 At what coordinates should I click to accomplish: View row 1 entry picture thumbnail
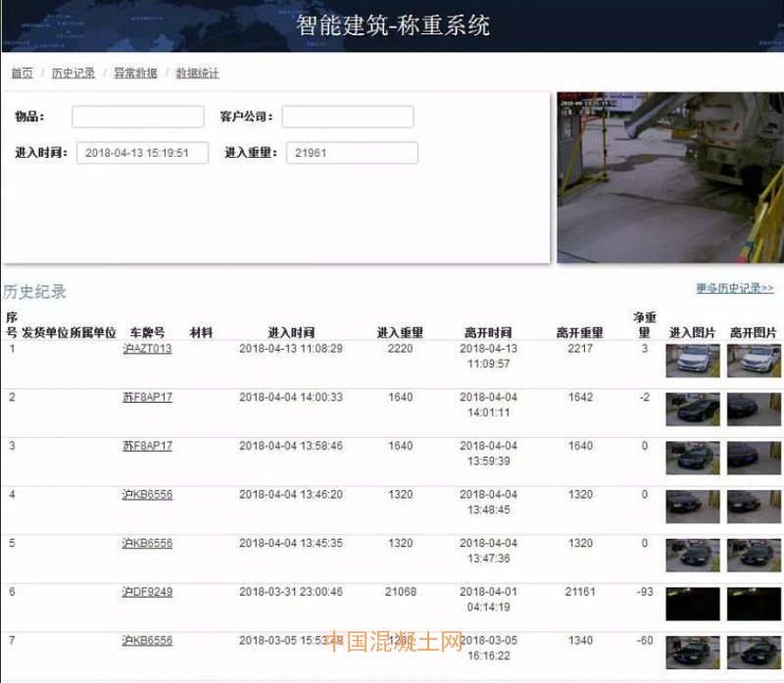click(692, 361)
